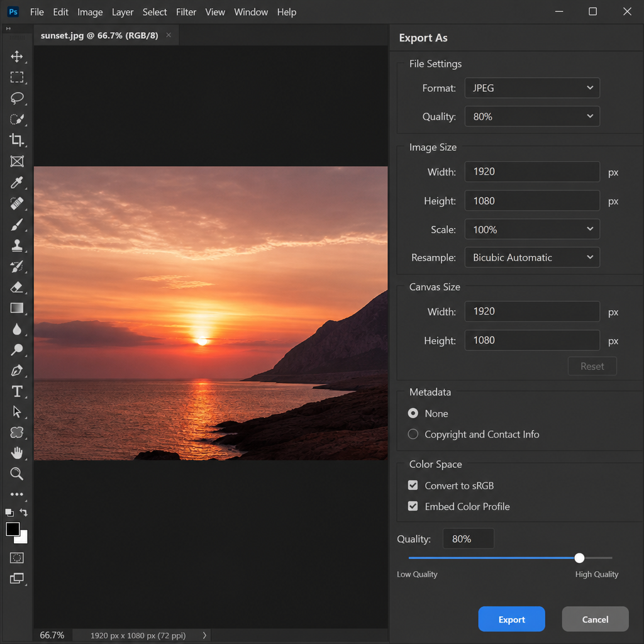The image size is (644, 644).
Task: Click the bottom Quality 80% text field
Action: tap(468, 538)
